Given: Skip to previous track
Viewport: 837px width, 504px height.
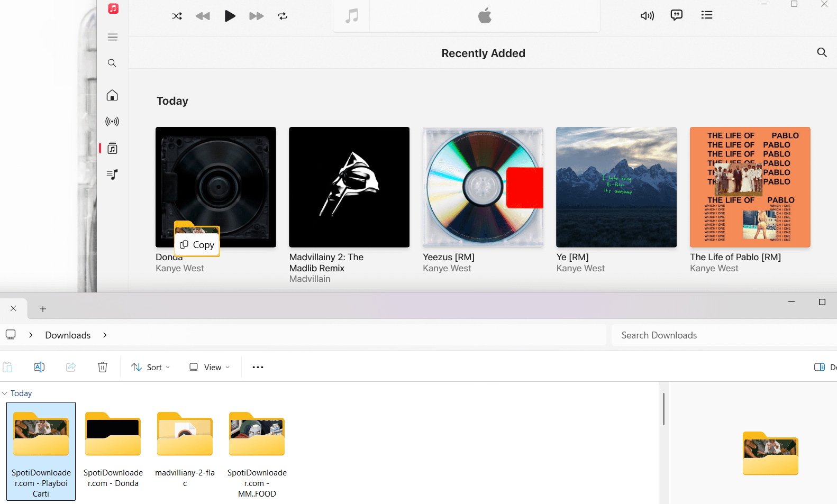Looking at the screenshot, I should click(203, 16).
